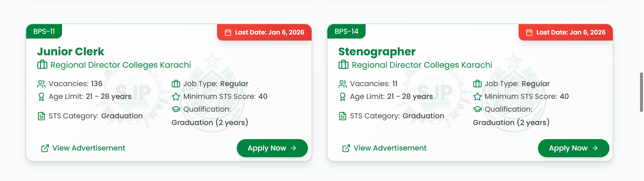Click the STS Category document icon for Junior Clerk
The image size is (644, 181).
pos(41,116)
